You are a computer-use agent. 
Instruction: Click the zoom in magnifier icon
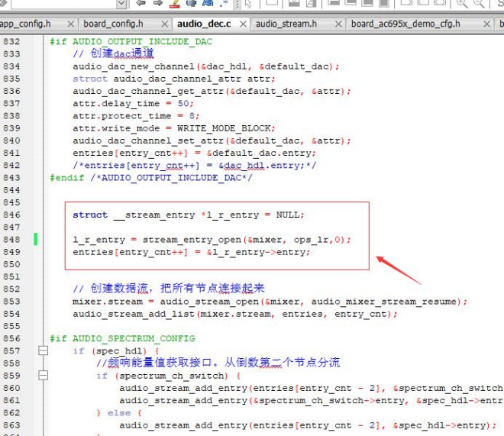462,3
